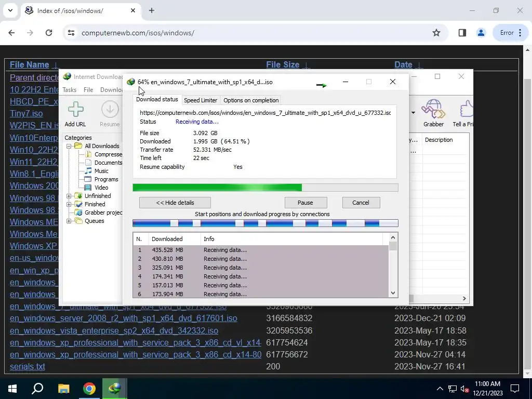Viewport: 532px width, 399px height.
Task: Click the Unfinished category folder icon
Action: 78,196
